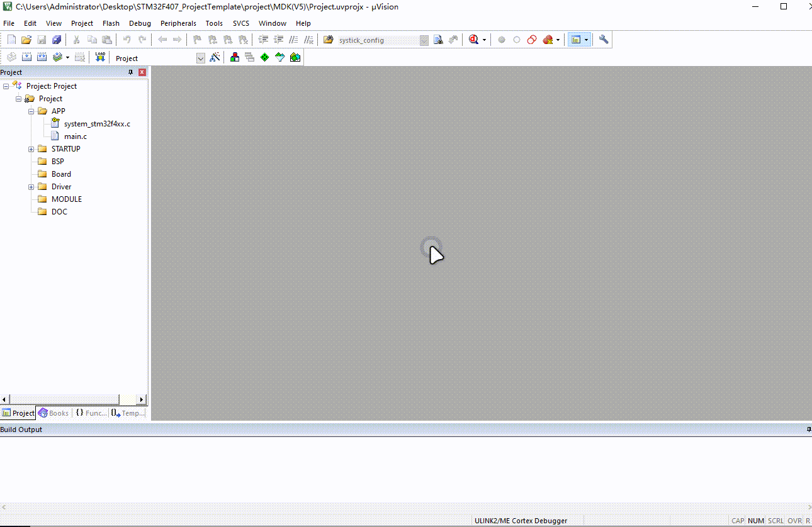Click the Manage Project Items icon
The height and width of the screenshot is (527, 812).
pos(235,57)
